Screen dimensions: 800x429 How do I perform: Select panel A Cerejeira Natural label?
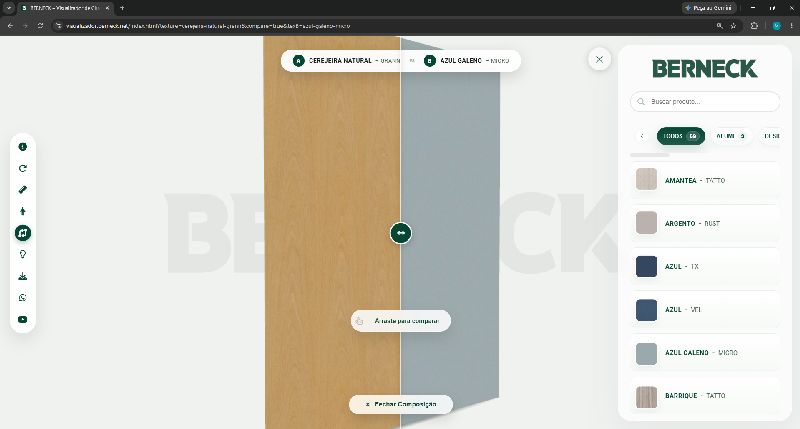click(x=346, y=61)
